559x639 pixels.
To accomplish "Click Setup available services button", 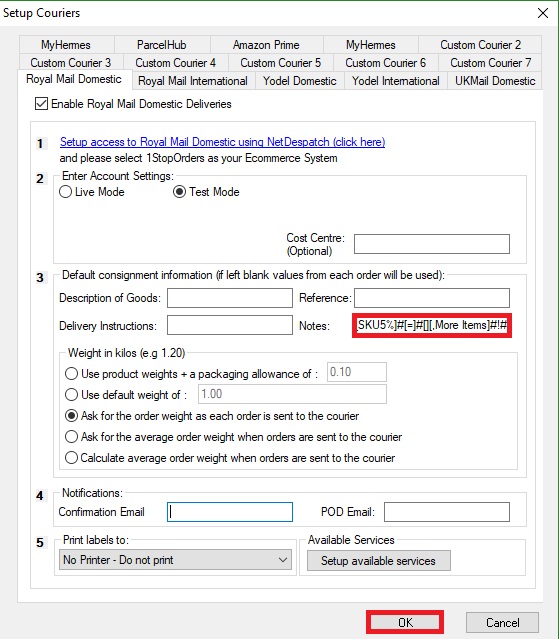I will (379, 561).
